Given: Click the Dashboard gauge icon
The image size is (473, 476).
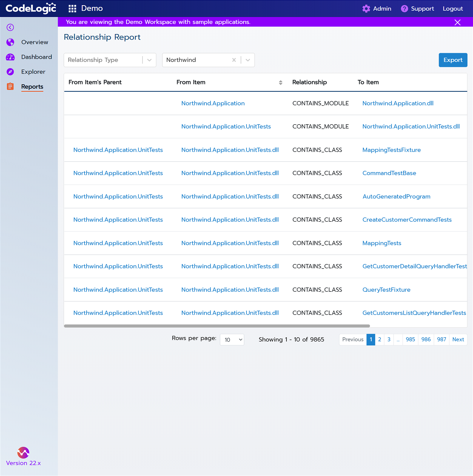Looking at the screenshot, I should click(x=10, y=57).
